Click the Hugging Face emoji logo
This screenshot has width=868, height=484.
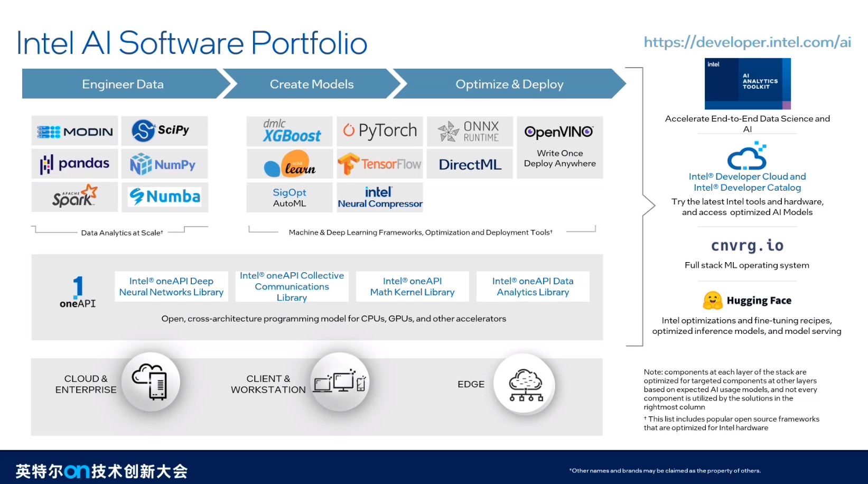713,300
